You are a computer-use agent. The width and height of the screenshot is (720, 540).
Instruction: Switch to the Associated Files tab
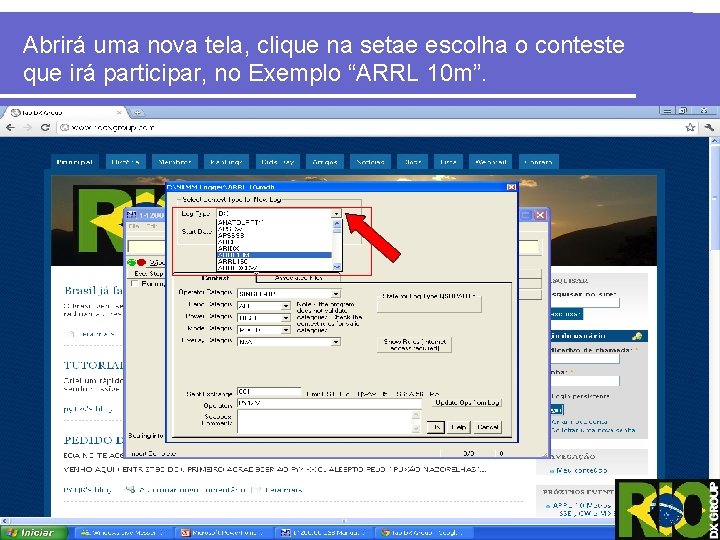tap(298, 278)
